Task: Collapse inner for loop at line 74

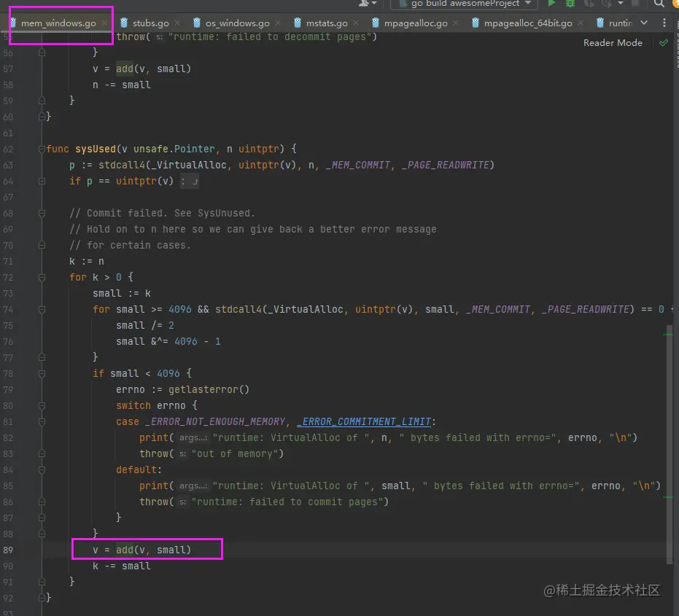Action: pyautogui.click(x=42, y=310)
